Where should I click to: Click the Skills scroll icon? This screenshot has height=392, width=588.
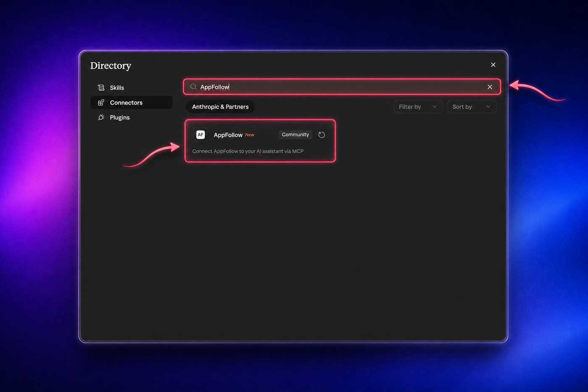point(101,87)
